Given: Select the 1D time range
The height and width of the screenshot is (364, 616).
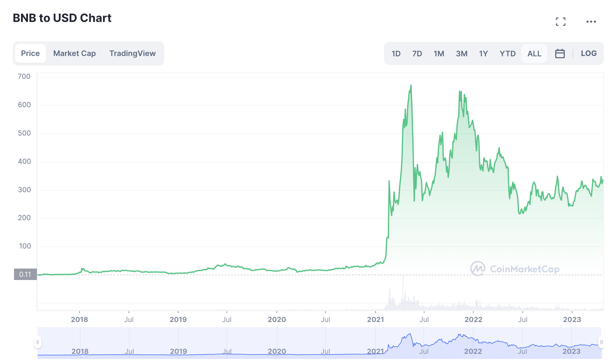Looking at the screenshot, I should coord(396,53).
